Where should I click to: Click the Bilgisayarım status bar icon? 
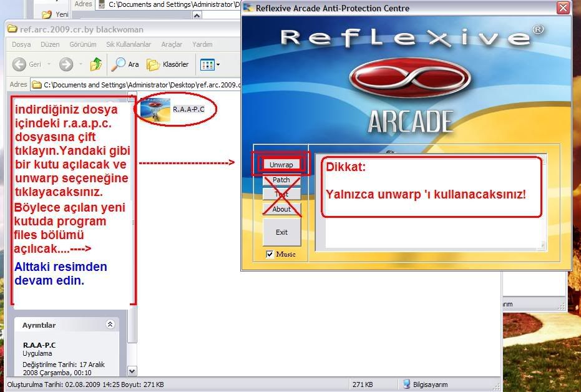pyautogui.click(x=406, y=385)
